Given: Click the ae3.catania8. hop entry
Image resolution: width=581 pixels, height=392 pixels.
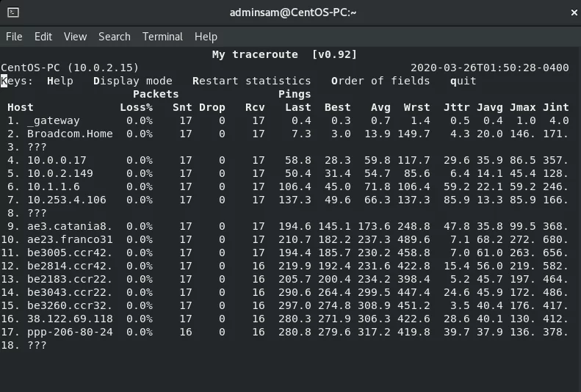Looking at the screenshot, I should pyautogui.click(x=70, y=226).
